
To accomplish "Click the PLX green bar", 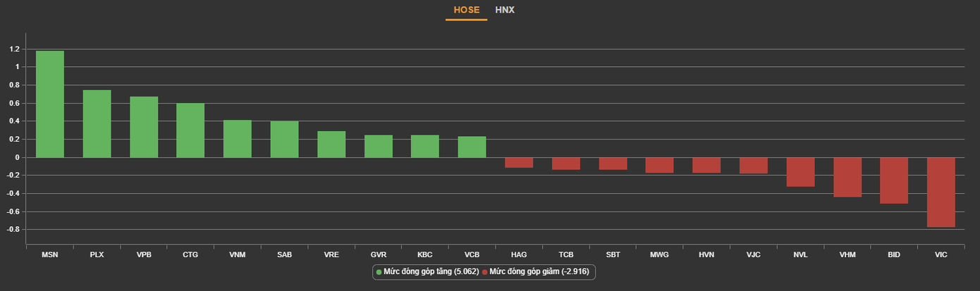I will click(97, 124).
